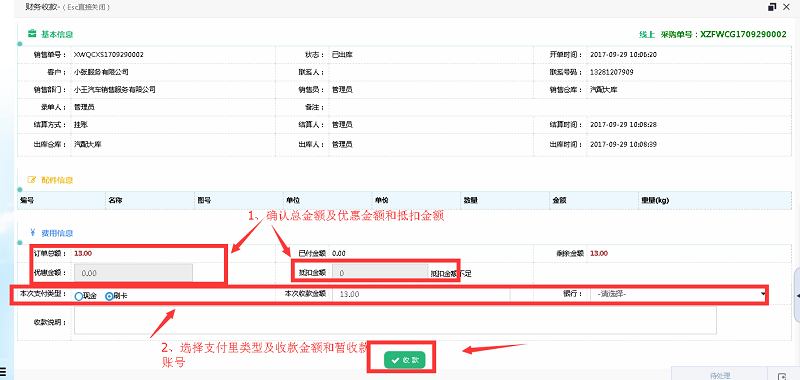Viewport: 800px width, 380px height.
Task: Click the collapse arrow on the right edge panel
Action: click(797, 296)
